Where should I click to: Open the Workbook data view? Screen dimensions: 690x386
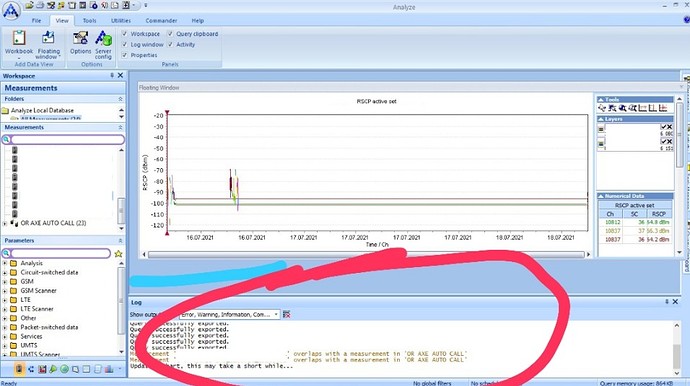tap(19, 43)
